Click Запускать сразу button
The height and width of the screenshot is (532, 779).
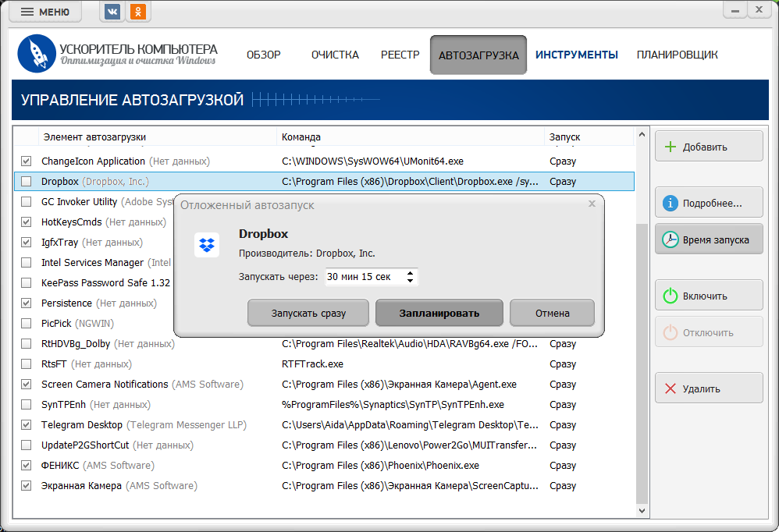[x=308, y=313]
